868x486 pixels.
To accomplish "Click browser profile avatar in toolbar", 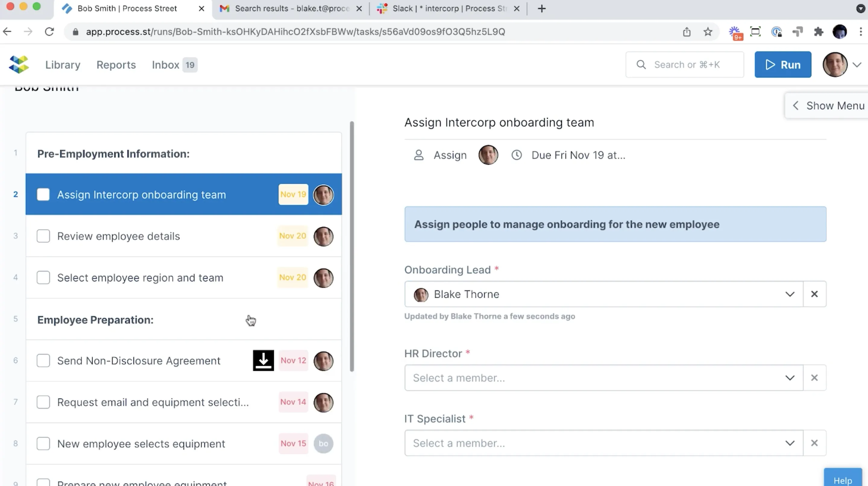I will (839, 32).
